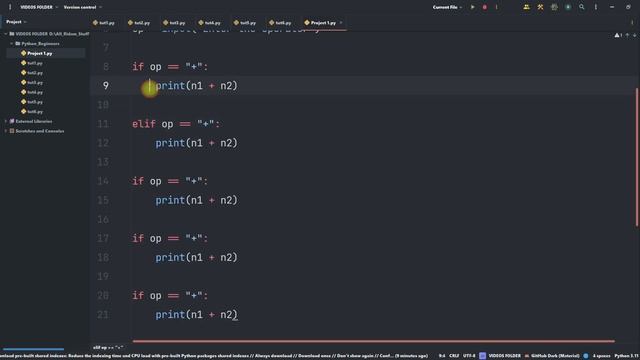Click the breadcrumb 'elif op' item

pos(108,348)
